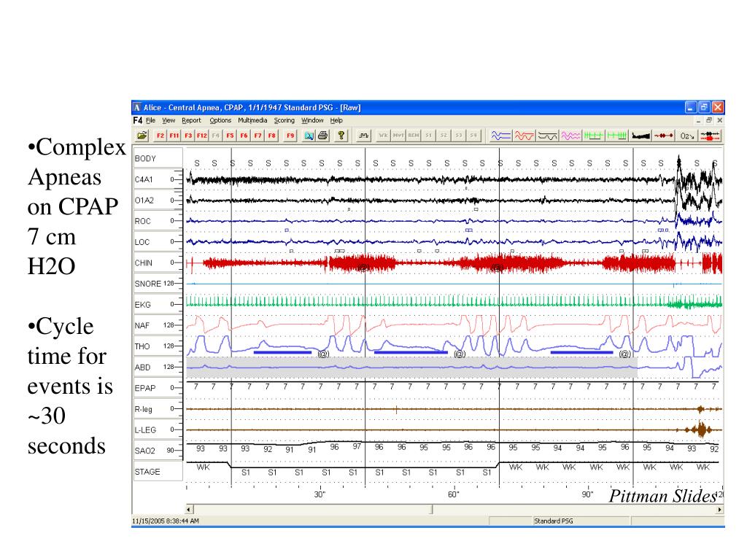The width and height of the screenshot is (747, 560).
Task: Click the square-wave calibration icon
Action: [363, 136]
